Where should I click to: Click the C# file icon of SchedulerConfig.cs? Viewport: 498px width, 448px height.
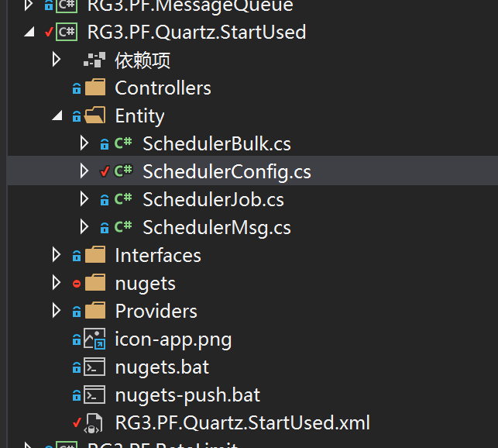[x=123, y=171]
